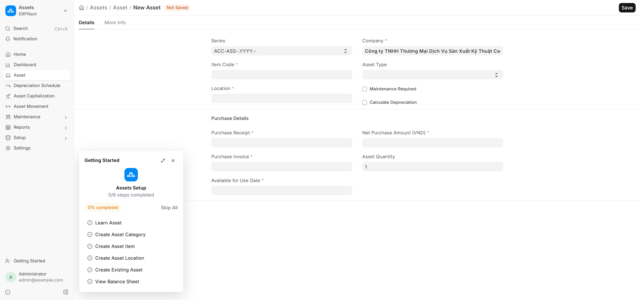
Task: Open the Series dropdown
Action: 282,51
